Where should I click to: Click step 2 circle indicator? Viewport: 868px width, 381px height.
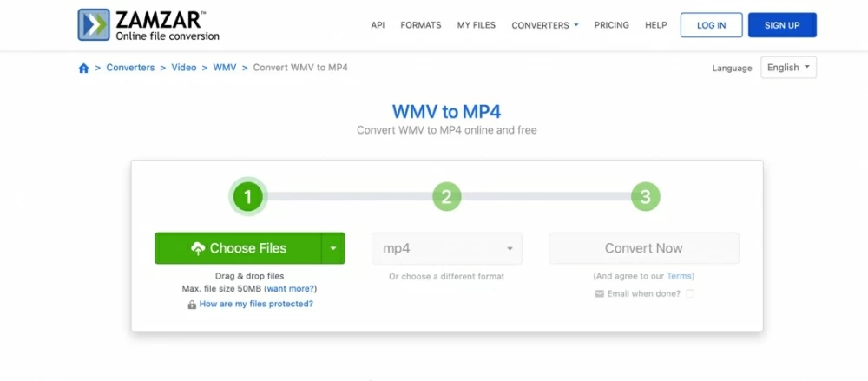tap(446, 197)
